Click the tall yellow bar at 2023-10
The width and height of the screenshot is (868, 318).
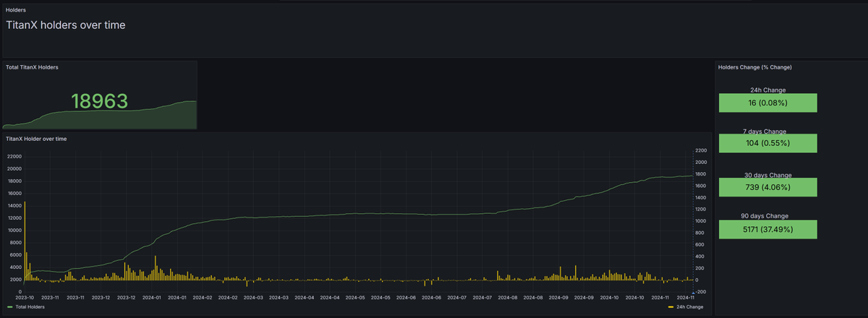25,241
